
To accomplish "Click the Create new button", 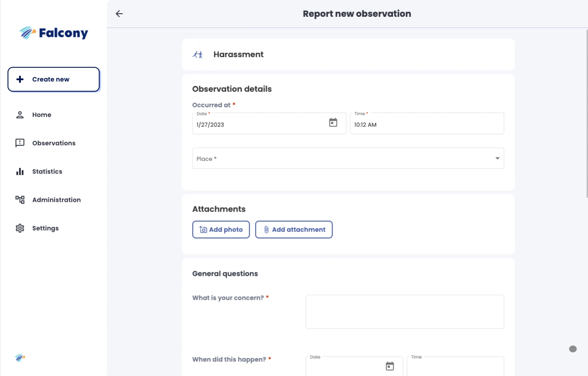I will tap(54, 79).
